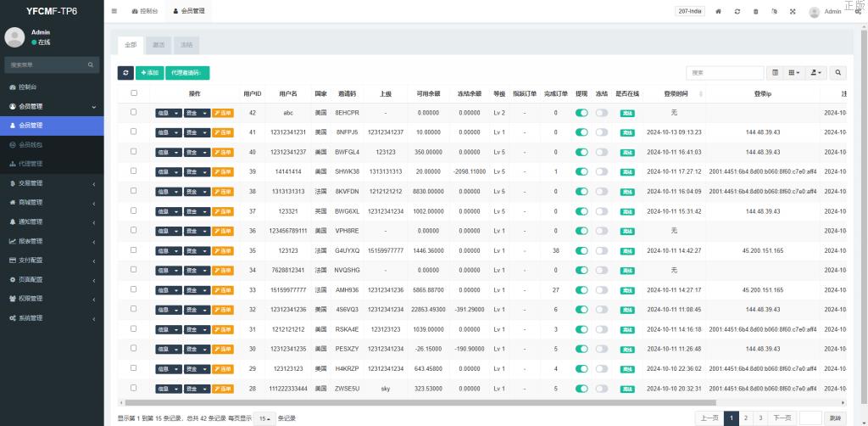The height and width of the screenshot is (426, 868).
Task: Open the records-per-page dropdown showing 15
Action: (265, 418)
